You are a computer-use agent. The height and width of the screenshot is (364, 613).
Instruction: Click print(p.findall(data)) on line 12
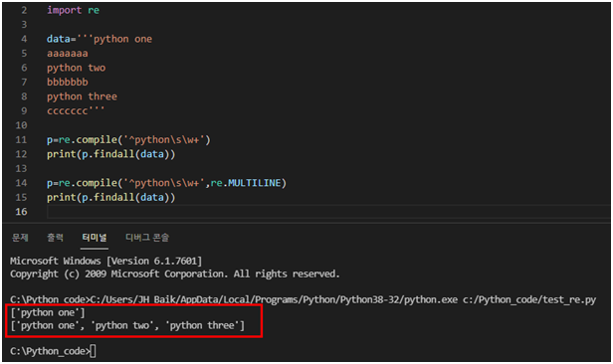(111, 154)
